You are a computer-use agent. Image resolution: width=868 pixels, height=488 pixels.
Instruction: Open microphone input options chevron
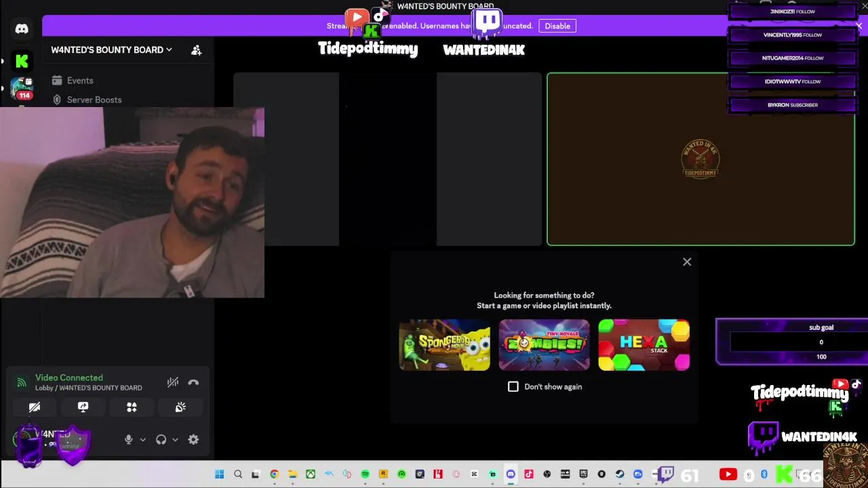coord(142,439)
